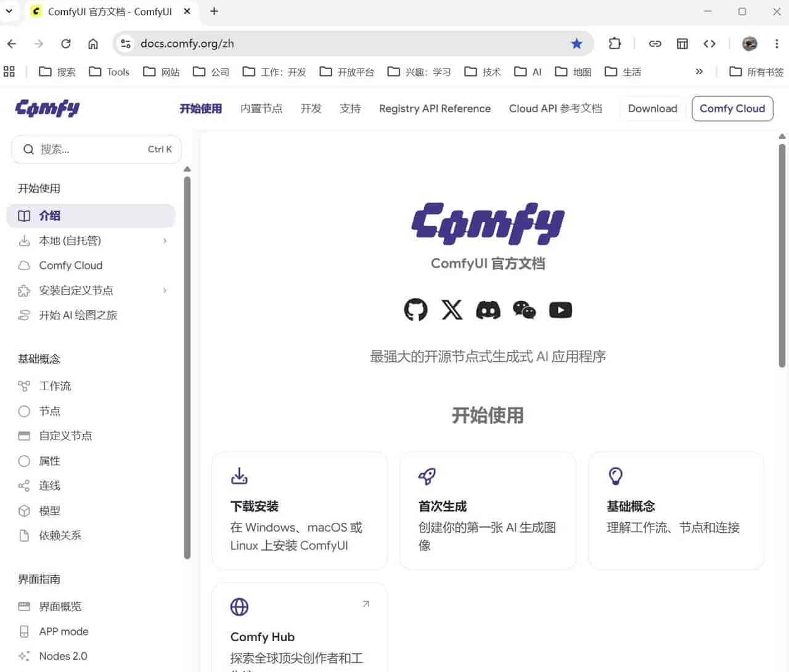Open the 首次生成 card

(488, 510)
